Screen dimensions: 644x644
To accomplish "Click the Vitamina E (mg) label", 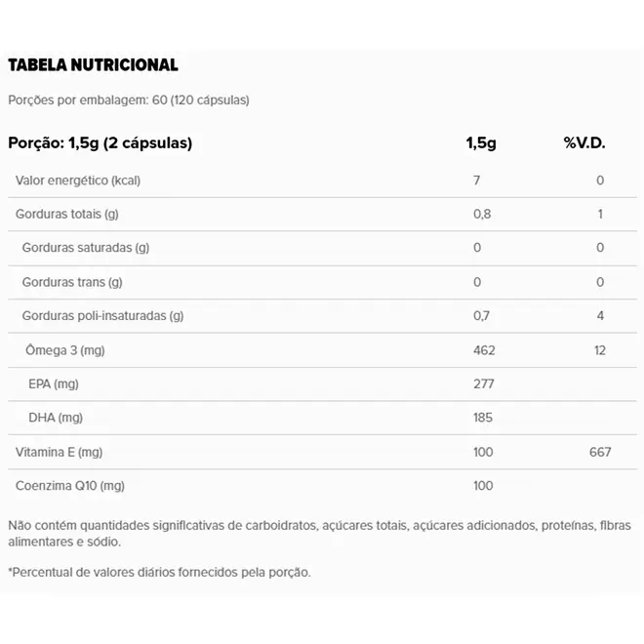I will tap(60, 452).
